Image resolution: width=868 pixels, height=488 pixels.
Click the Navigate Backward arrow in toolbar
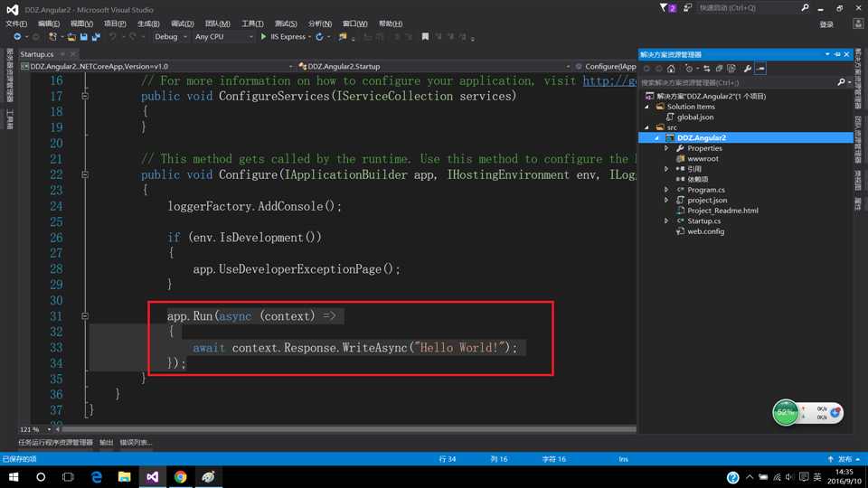pos(17,36)
